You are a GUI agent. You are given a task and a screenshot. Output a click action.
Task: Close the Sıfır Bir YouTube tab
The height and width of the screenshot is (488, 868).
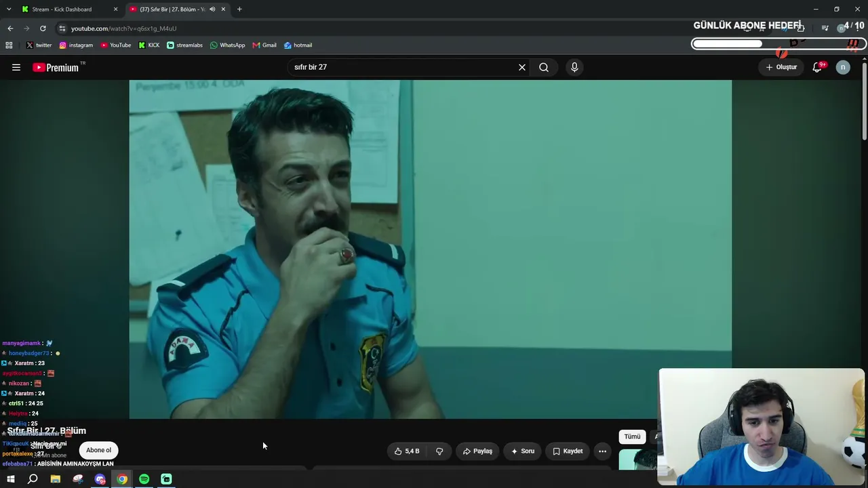point(223,9)
